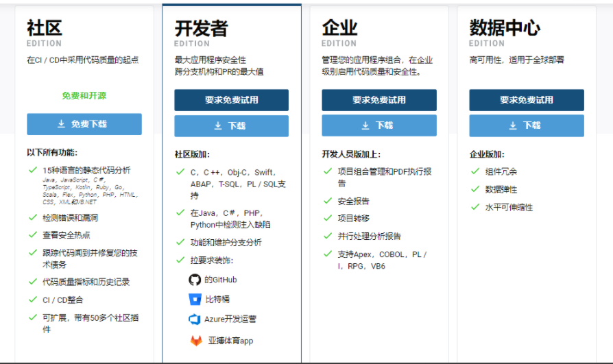The image size is (613, 364).
Task: Click the 社区 edition heading
Action: tap(45, 28)
